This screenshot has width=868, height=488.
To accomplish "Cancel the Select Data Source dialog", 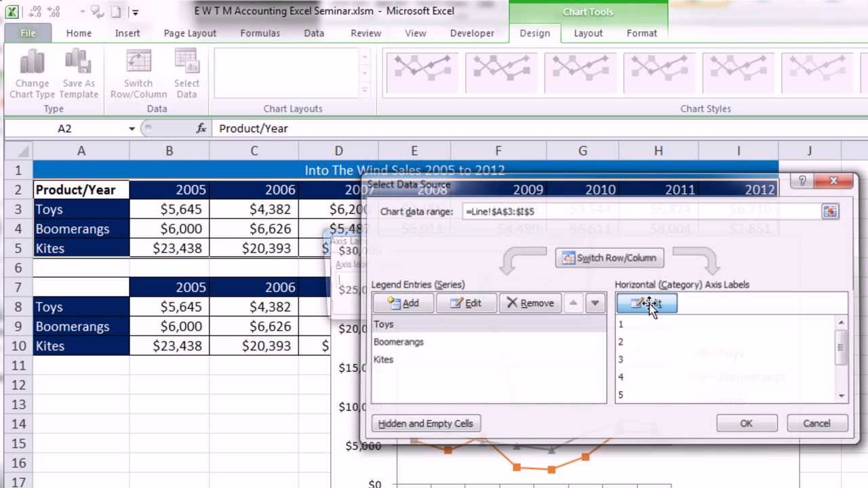I will pos(816,424).
